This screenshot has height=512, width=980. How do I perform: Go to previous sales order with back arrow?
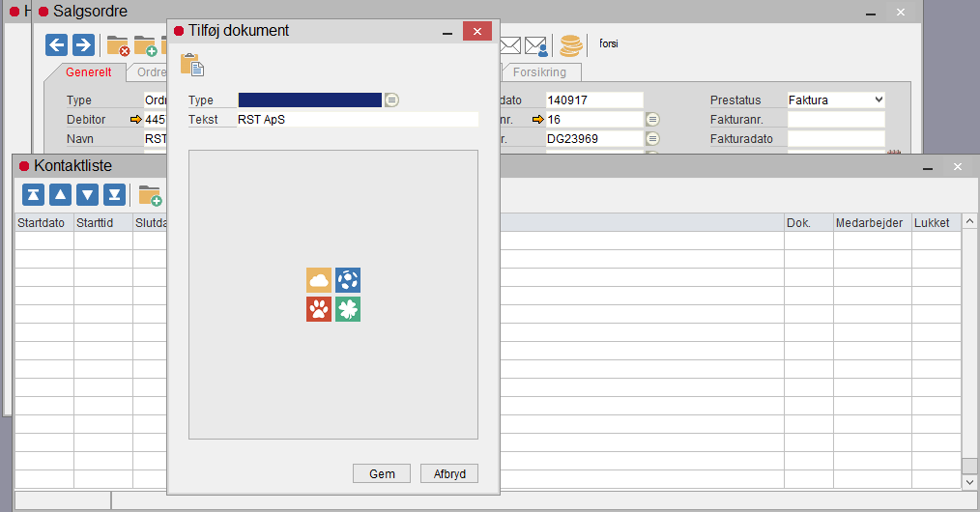[57, 44]
